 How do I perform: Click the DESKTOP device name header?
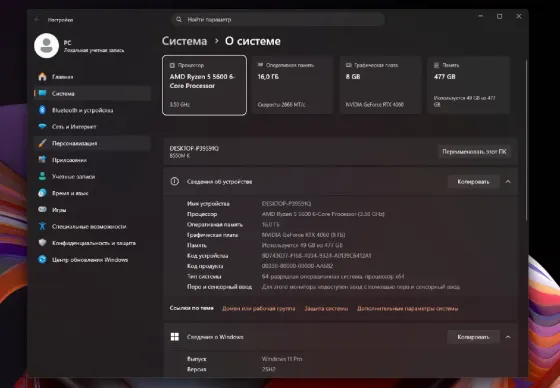(x=194, y=148)
